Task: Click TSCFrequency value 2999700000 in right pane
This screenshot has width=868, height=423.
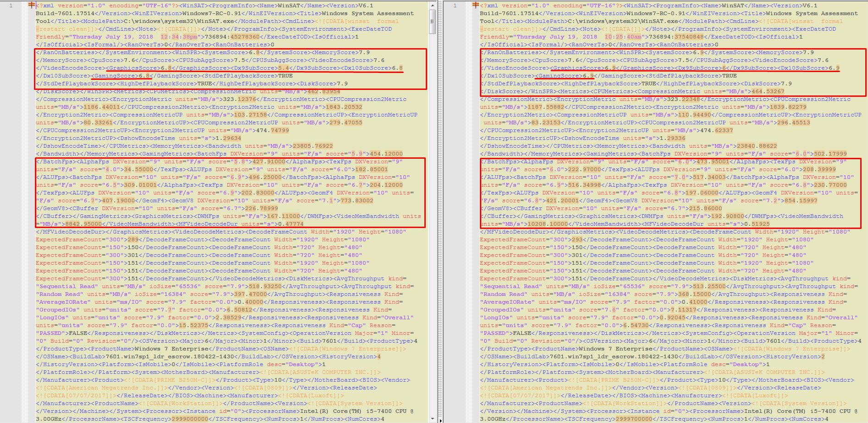Action: click(634, 419)
